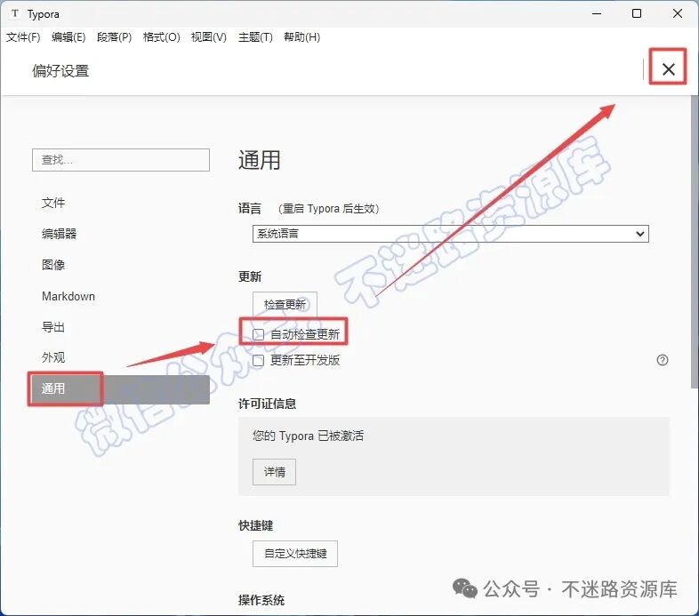Open the 文件(F) menu

(x=23, y=37)
